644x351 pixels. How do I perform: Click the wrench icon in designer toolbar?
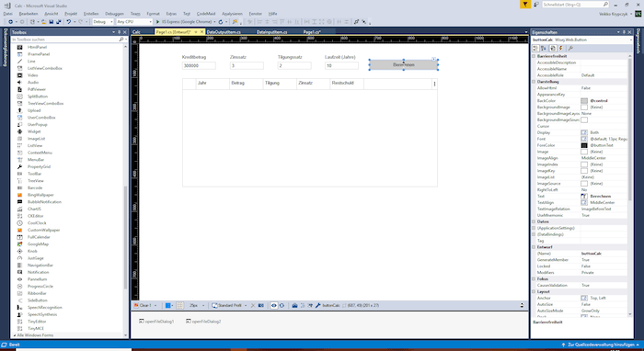pos(318,305)
